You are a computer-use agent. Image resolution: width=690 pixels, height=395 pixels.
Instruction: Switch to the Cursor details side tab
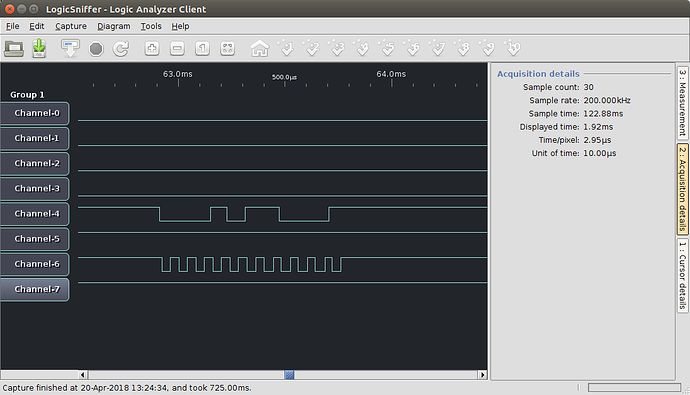(x=682, y=275)
